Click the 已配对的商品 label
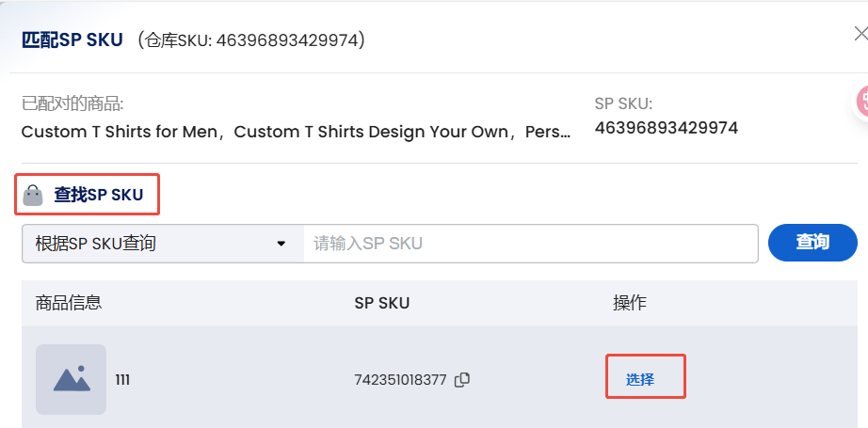Viewport: 868px width, 428px height. tap(72, 103)
